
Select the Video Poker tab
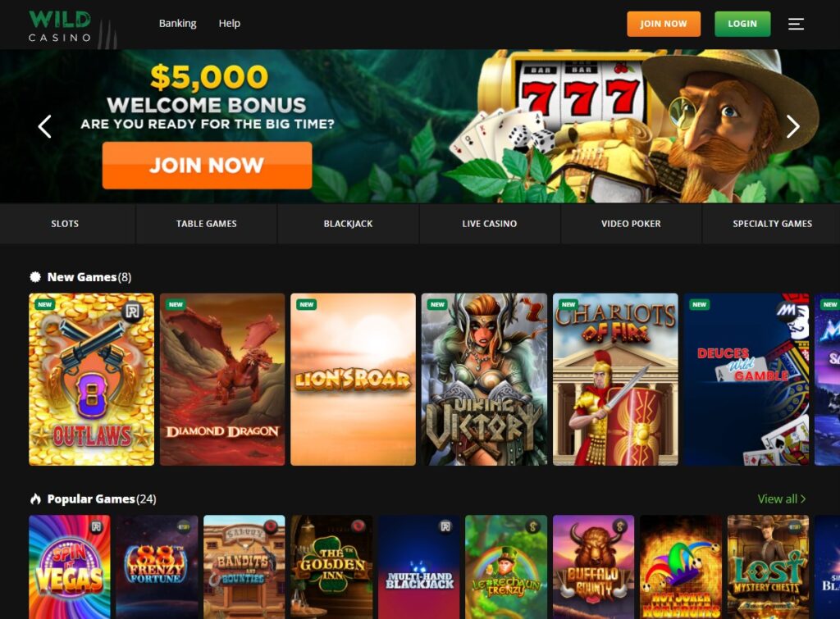pos(631,223)
